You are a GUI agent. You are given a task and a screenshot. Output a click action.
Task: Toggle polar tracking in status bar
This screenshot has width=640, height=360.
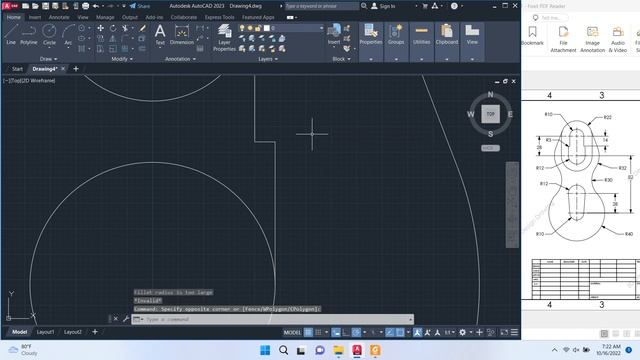[356, 332]
